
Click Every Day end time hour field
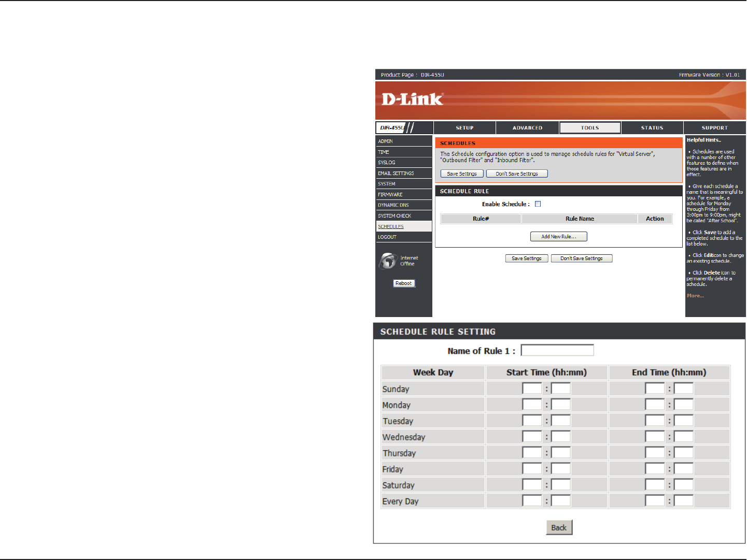tap(655, 501)
